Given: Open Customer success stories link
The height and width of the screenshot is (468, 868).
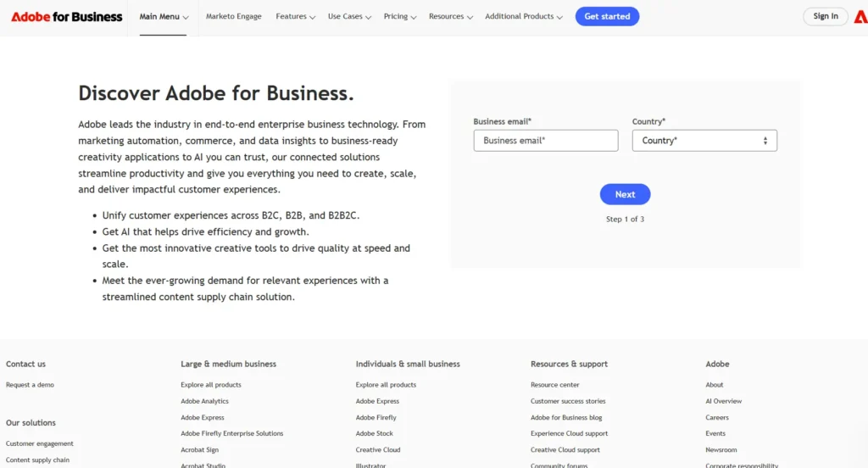Looking at the screenshot, I should [x=568, y=401].
